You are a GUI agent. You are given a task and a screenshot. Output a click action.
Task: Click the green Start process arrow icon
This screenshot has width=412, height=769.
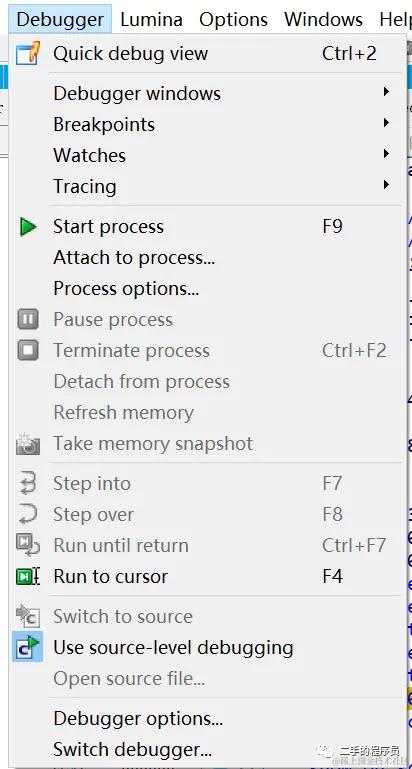point(28,227)
